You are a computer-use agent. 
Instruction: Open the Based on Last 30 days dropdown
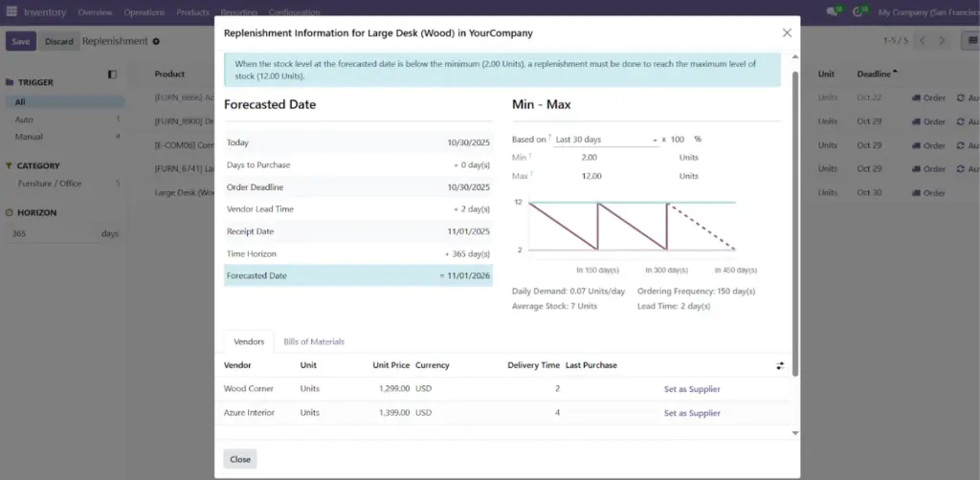pos(606,140)
